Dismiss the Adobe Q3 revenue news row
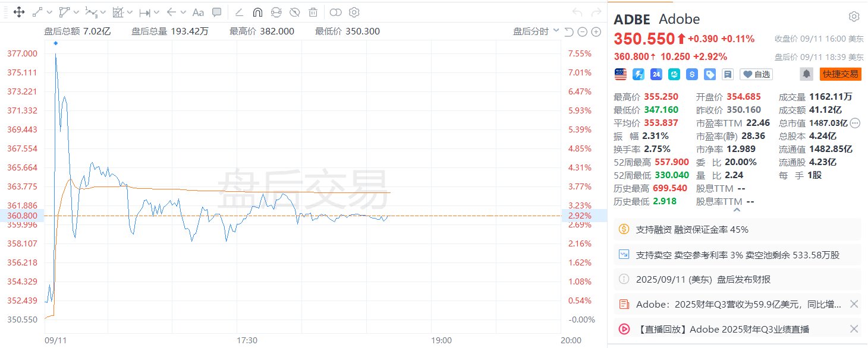Image resolution: width=868 pixels, height=348 pixels. 854,304
